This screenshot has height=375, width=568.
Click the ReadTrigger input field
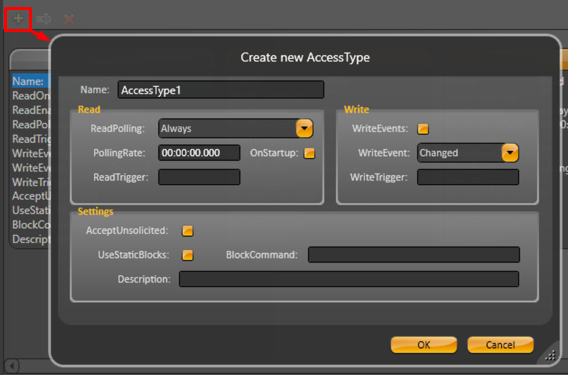point(199,177)
